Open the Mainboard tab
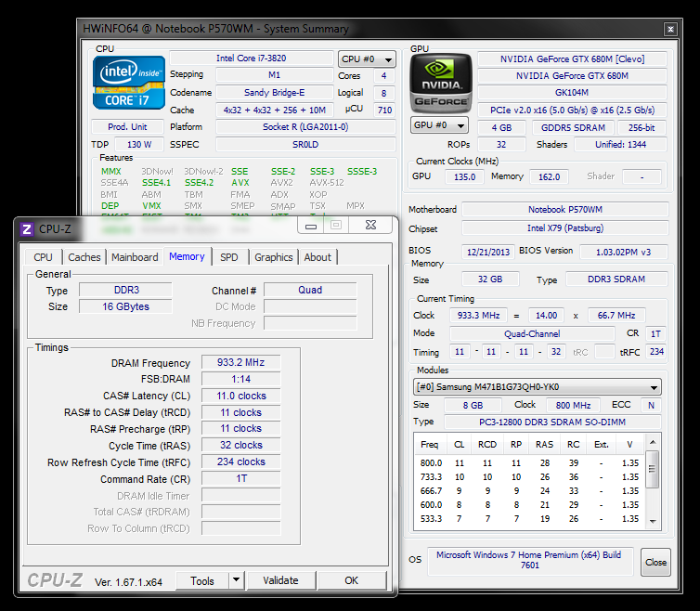Viewport: 700px width, 611px height. pyautogui.click(x=135, y=257)
